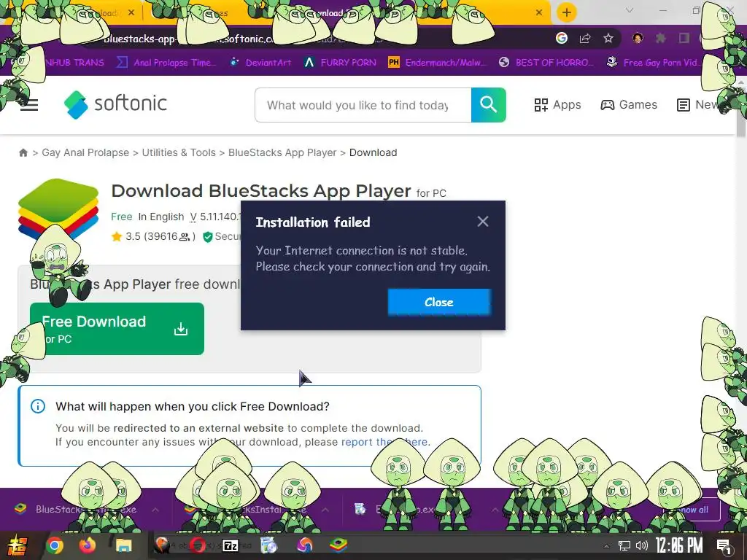Close the active download tab
The height and width of the screenshot is (560, 747).
pyautogui.click(x=539, y=13)
